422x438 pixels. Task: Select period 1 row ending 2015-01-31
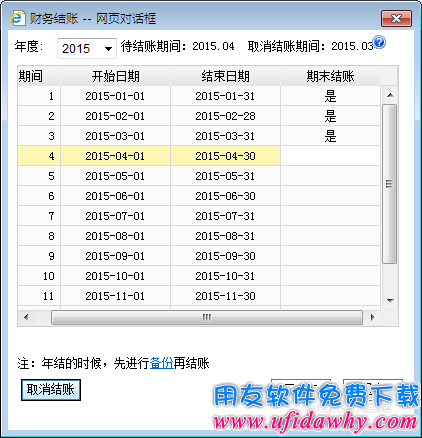pyautogui.click(x=199, y=96)
